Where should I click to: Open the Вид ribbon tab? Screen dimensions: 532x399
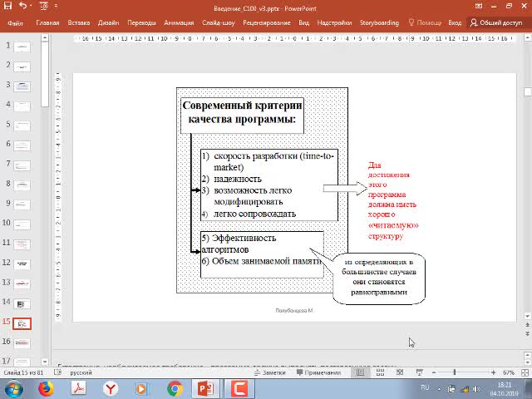tap(303, 22)
